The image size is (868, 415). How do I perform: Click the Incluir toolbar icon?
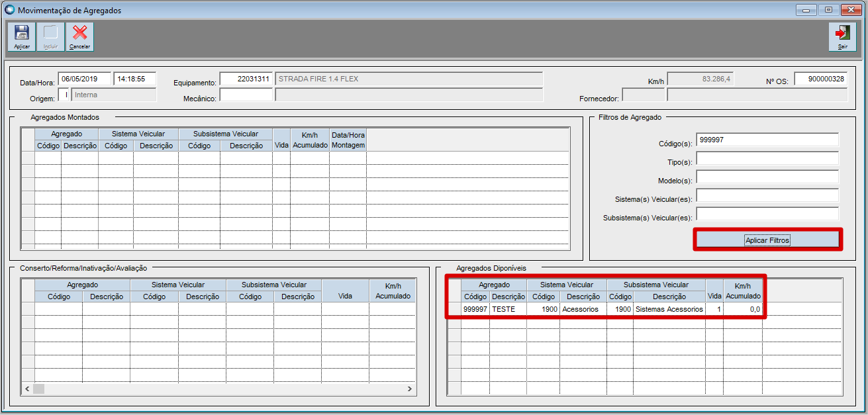pyautogui.click(x=51, y=36)
